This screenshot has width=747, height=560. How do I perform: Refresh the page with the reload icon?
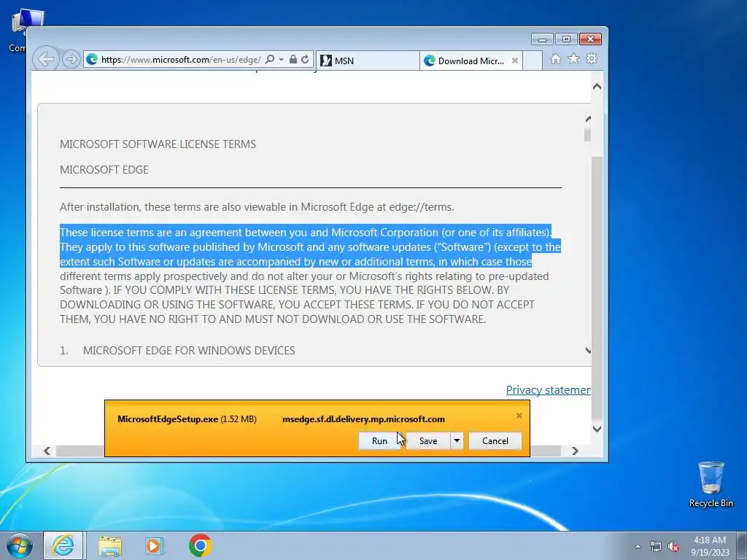coord(305,60)
